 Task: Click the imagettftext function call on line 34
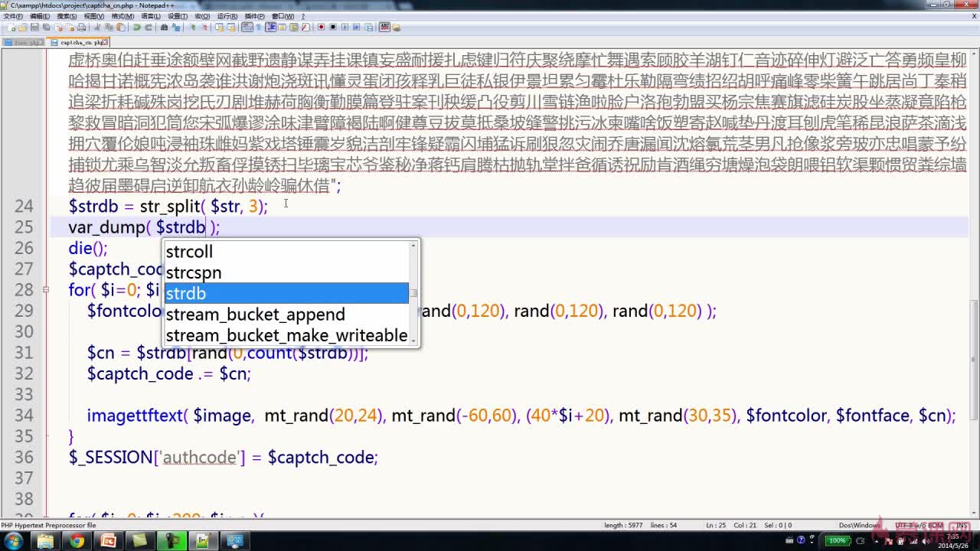[135, 416]
